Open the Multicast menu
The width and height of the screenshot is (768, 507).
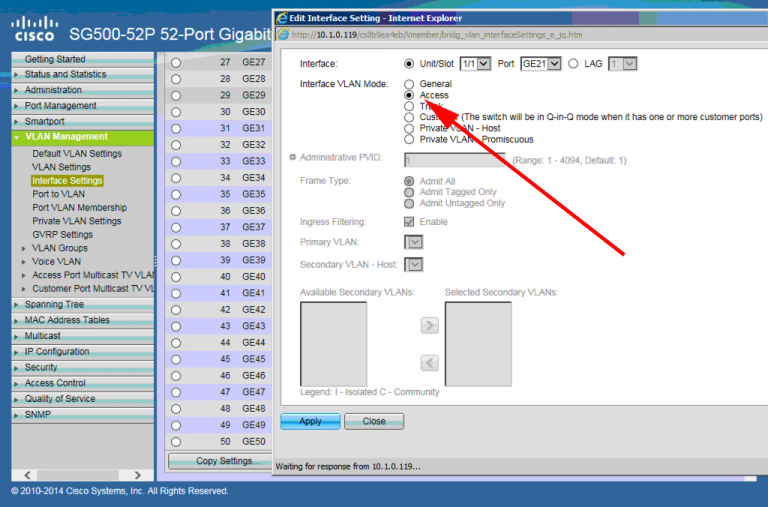(x=43, y=336)
